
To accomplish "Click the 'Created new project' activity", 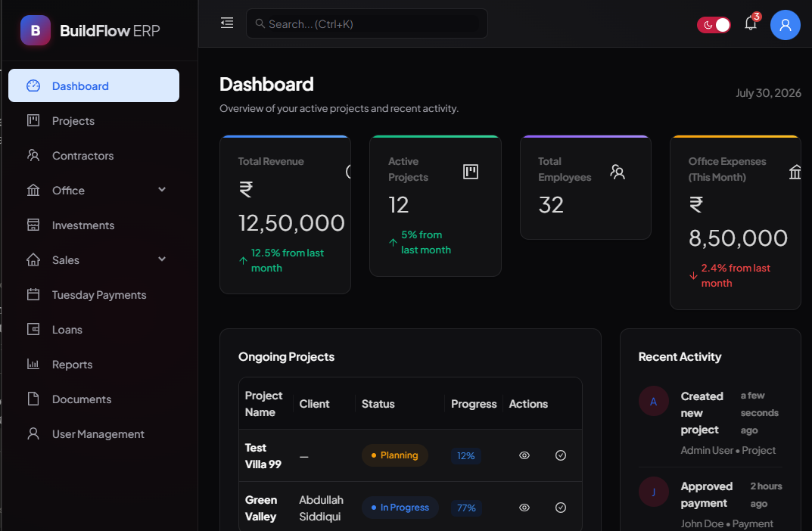I will [x=702, y=413].
